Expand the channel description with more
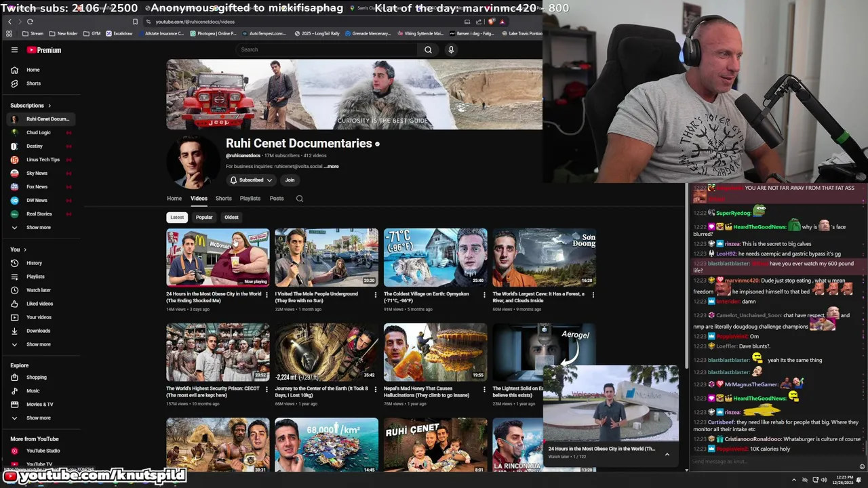 click(332, 167)
